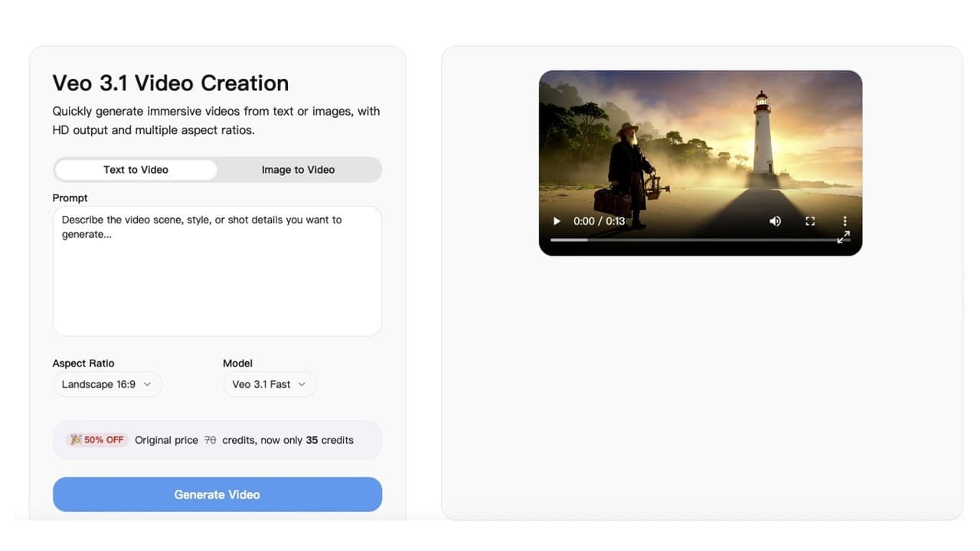
Task: Select the Text to Video tab
Action: 136,169
